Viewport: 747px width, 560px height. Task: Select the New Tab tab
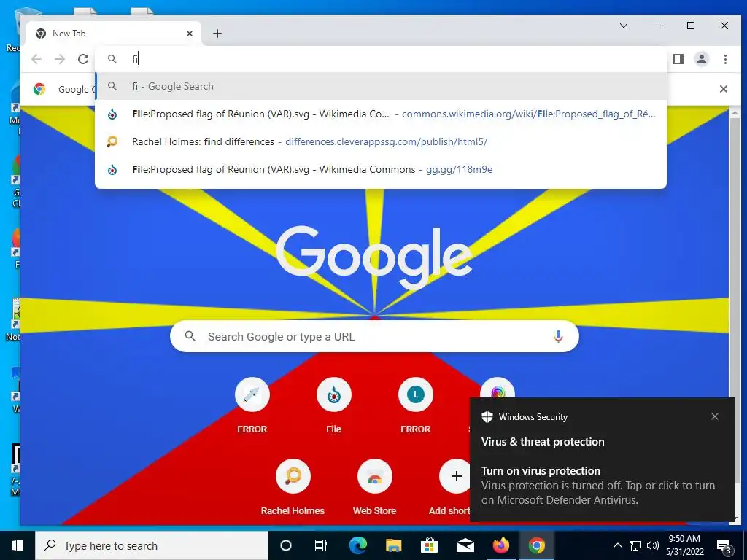coord(115,34)
